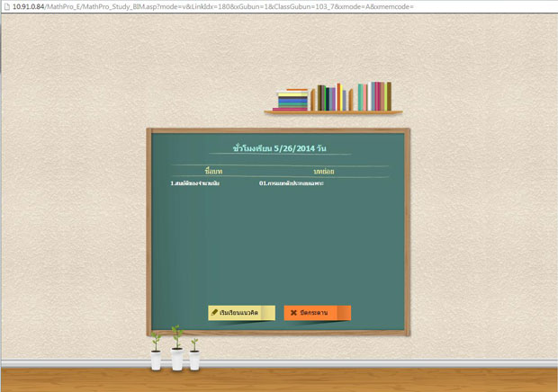The width and height of the screenshot is (558, 392).
Task: Click the page icon beside the URL
Action: tap(5, 5)
